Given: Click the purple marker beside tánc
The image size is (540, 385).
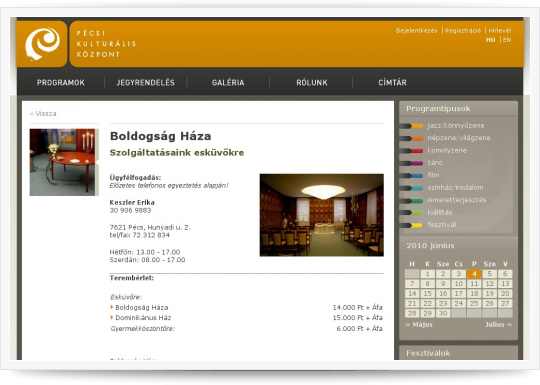Looking at the screenshot, I should [412, 163].
